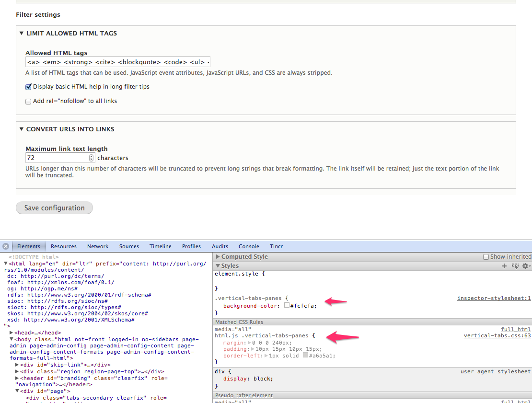Switch to the Network panel tab
The width and height of the screenshot is (532, 403).
point(98,246)
